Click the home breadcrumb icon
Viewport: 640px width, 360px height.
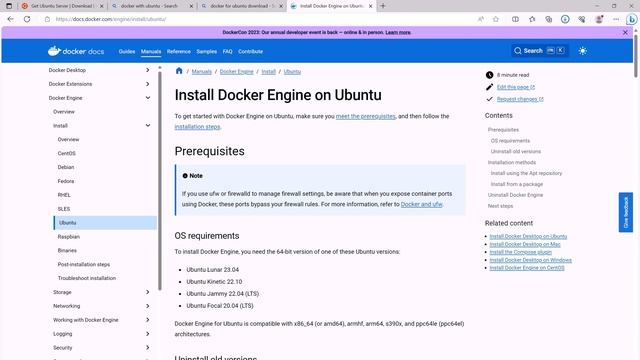coord(179,71)
